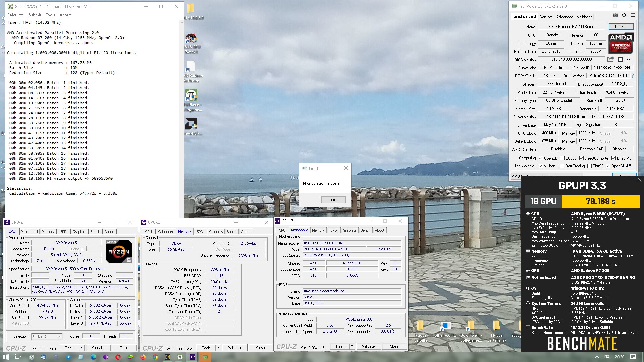Expand Tools dropdown arrow in Mainboard tab window
Image resolution: width=644 pixels, height=362 pixels.
click(352, 346)
